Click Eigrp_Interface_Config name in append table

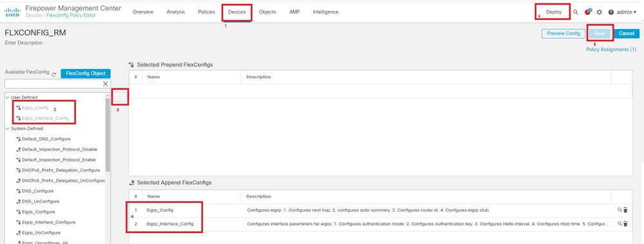[170, 224]
